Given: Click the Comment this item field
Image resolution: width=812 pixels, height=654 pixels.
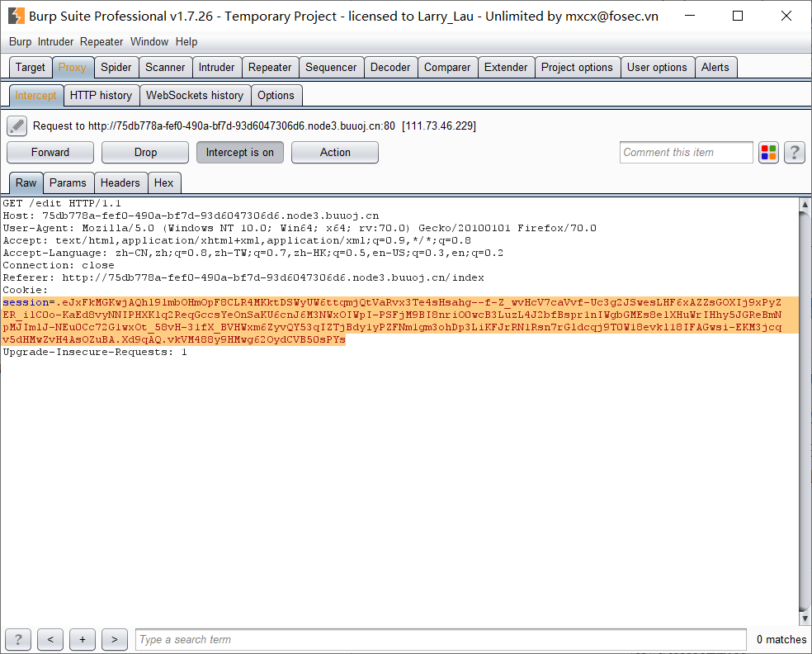Looking at the screenshot, I should click(687, 153).
